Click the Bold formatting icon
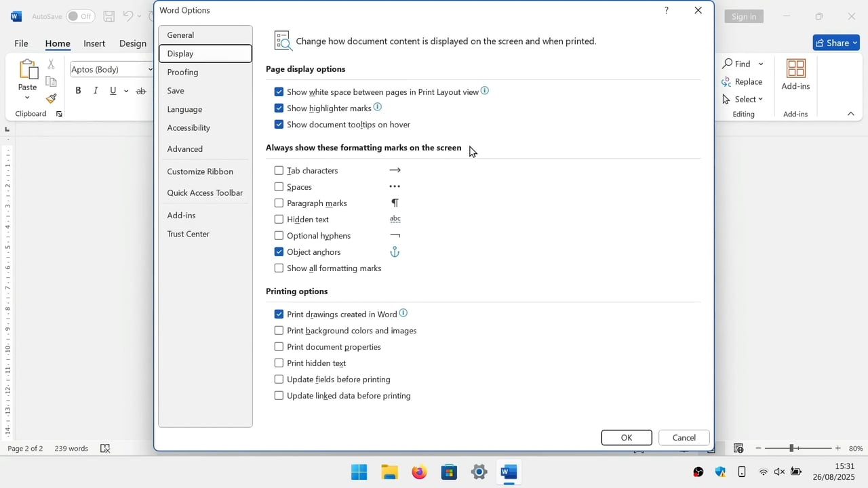The image size is (868, 488). [x=78, y=91]
